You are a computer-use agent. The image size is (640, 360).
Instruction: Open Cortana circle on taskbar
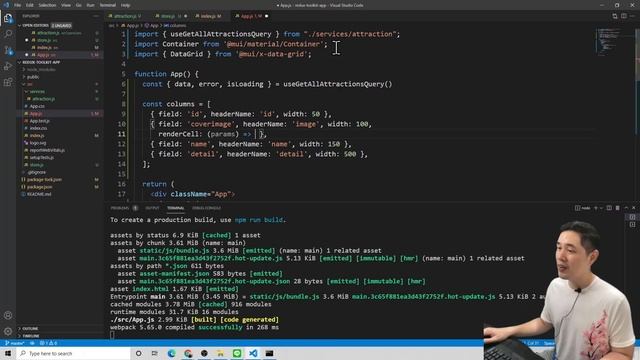[x=139, y=353]
